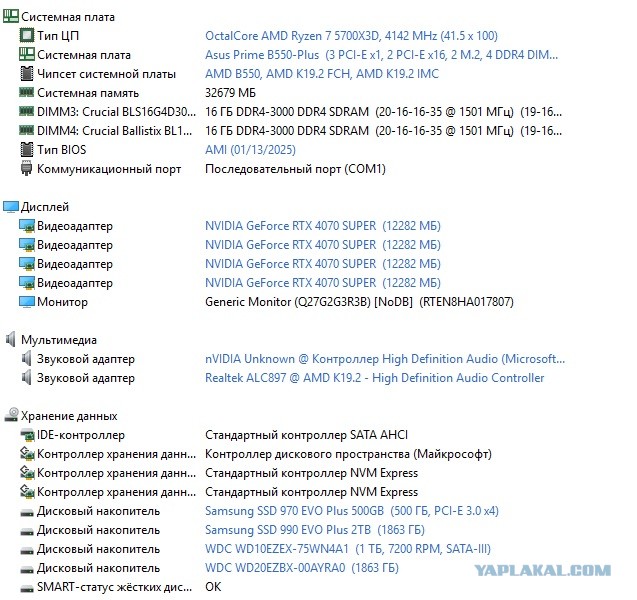
Task: Select the DIMM4 row's 16 ГБ DDR4-3000 value
Action: click(x=384, y=131)
